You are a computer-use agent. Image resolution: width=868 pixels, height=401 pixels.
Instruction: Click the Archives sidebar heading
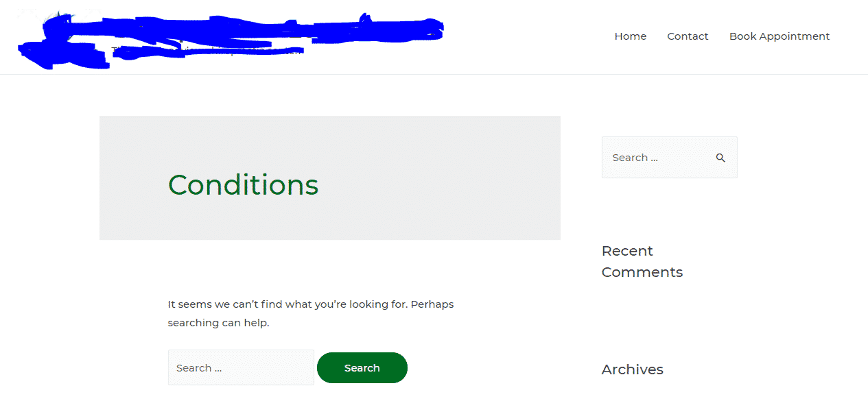632,369
